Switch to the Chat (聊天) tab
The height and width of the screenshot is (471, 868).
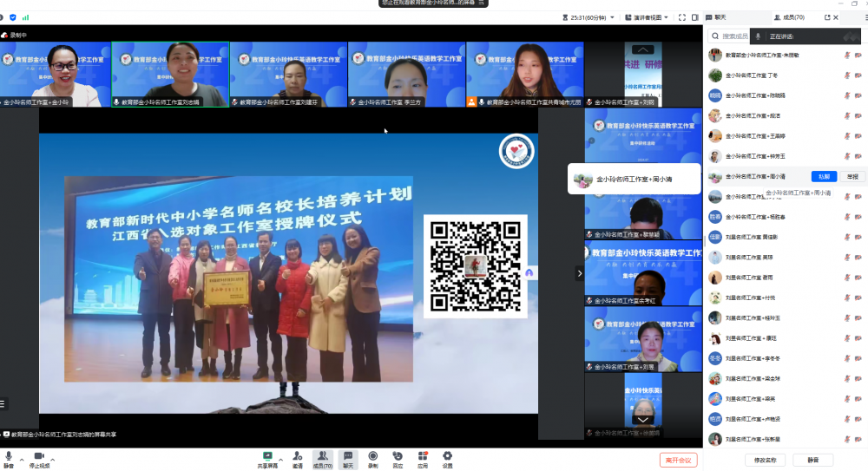tap(720, 17)
